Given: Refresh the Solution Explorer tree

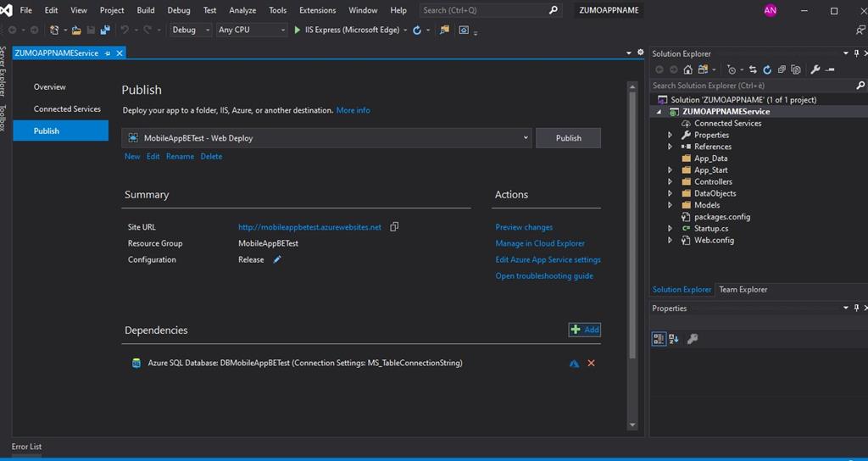Looking at the screenshot, I should pos(767,69).
